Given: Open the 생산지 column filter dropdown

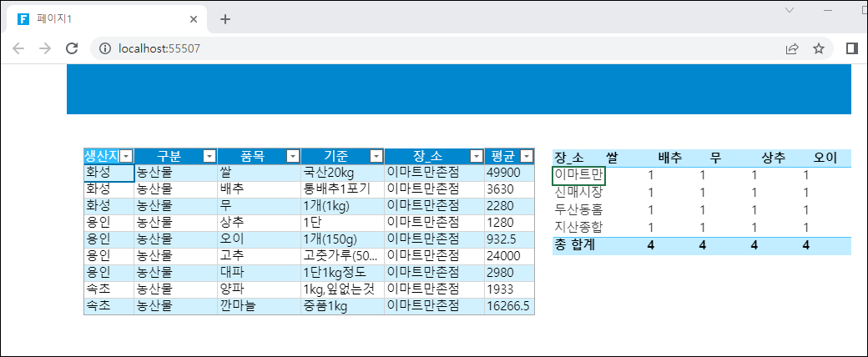Looking at the screenshot, I should 125,156.
